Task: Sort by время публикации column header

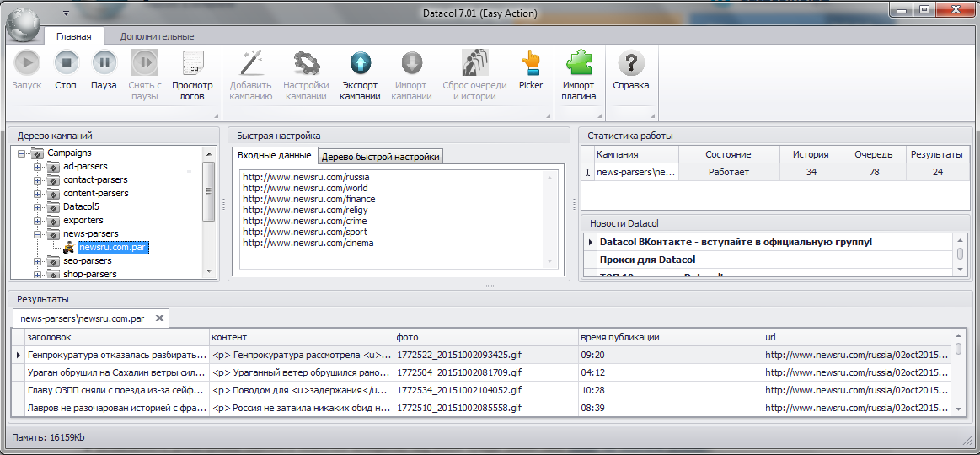Action: pos(671,338)
